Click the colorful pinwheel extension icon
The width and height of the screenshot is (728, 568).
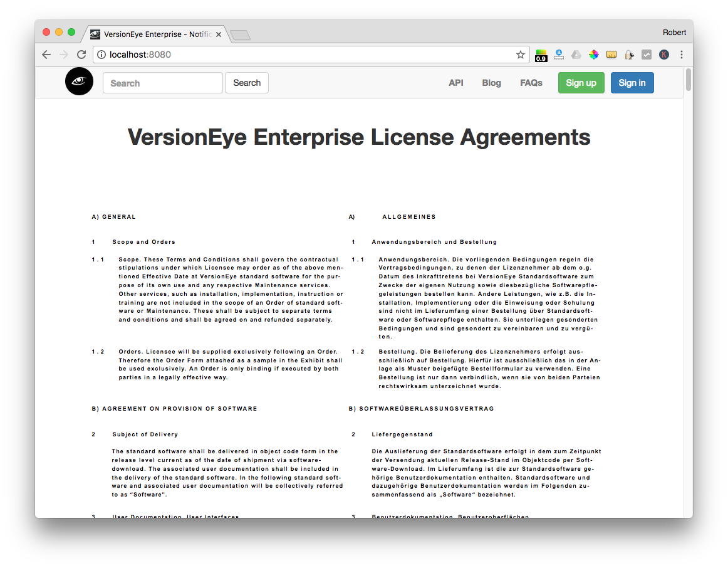[594, 55]
